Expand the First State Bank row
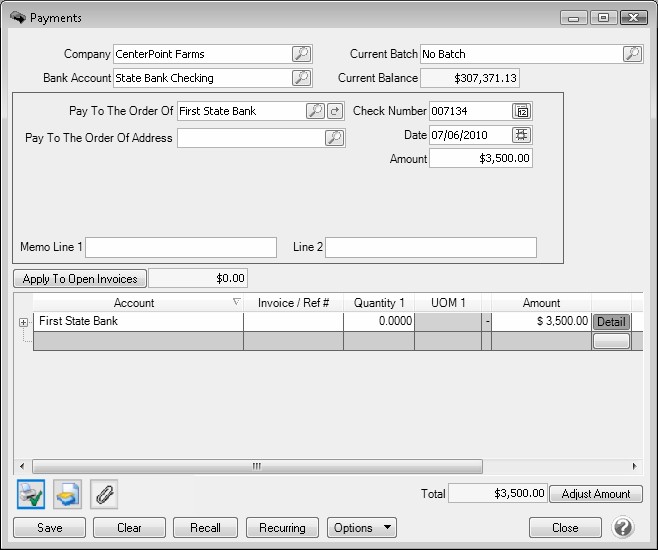Image resolution: width=658 pixels, height=550 pixels. [x=23, y=323]
